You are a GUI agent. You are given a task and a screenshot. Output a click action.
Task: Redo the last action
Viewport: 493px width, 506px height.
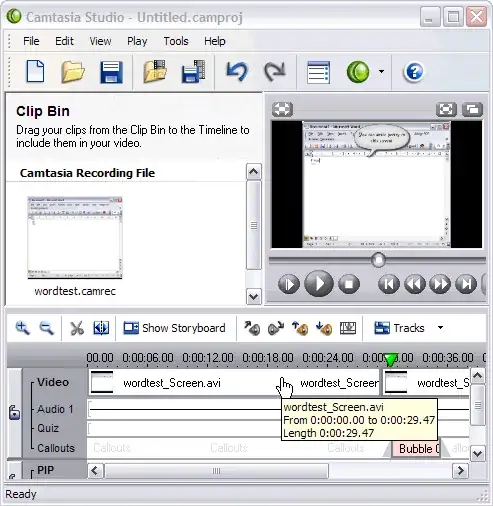click(275, 71)
